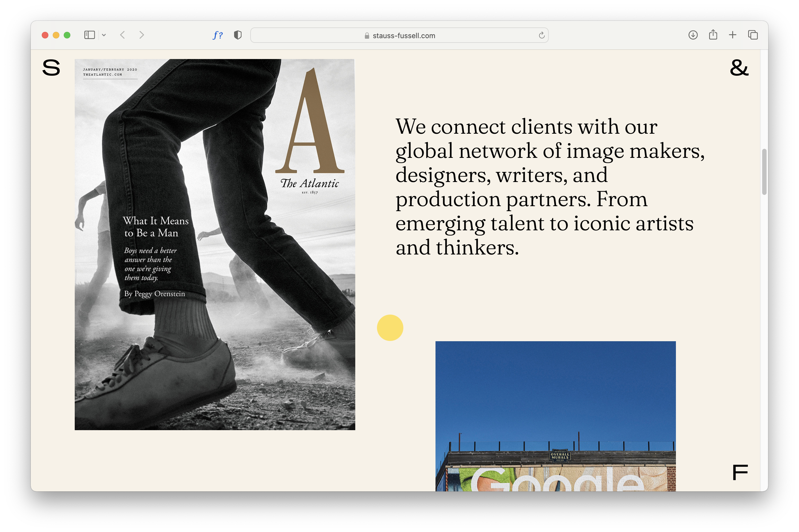Screen dimensions: 799x532
Task: Open the font identifier 'f?' extension
Action: tap(218, 35)
